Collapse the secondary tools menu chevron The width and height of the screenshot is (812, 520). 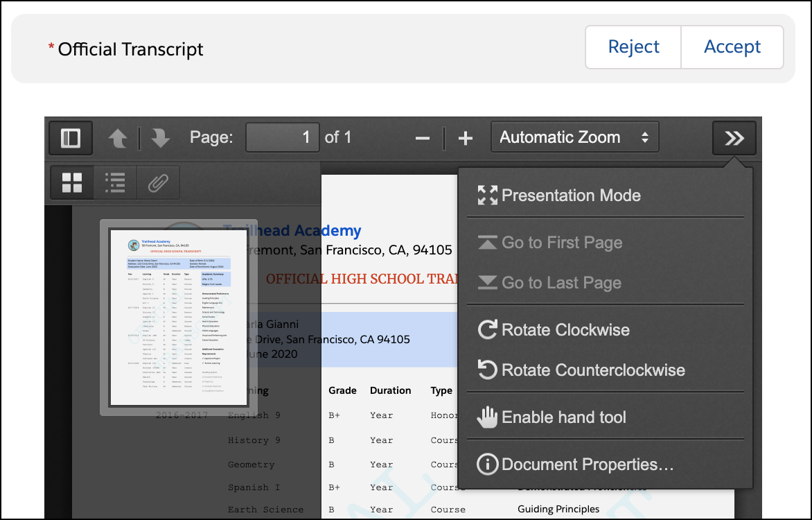(x=734, y=138)
